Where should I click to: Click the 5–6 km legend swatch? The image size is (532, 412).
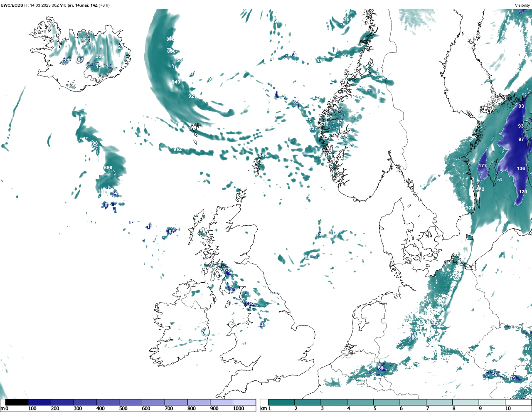coord(386,402)
